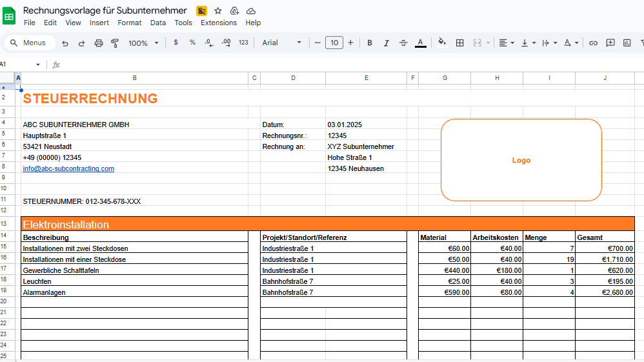Click the Insert comment icon
Screen dimensions: 644x362
[x=610, y=43]
